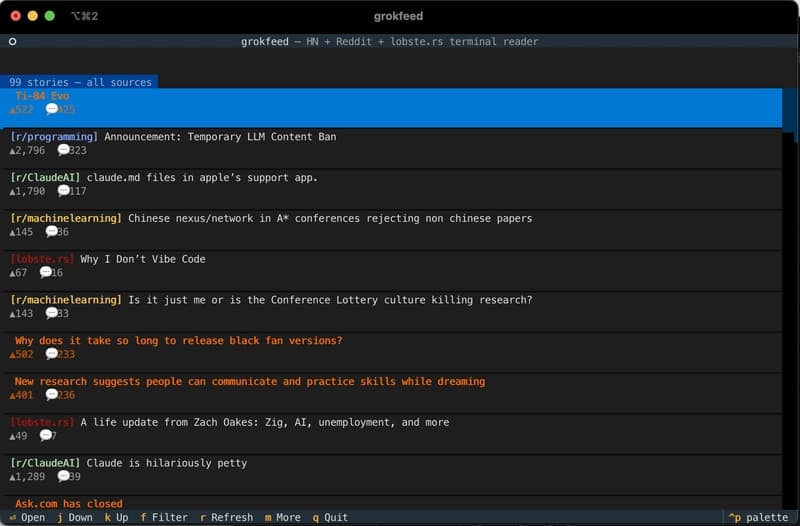Click r/machinelearning tag on Conference Lottery story
The width and height of the screenshot is (800, 526).
(x=66, y=300)
